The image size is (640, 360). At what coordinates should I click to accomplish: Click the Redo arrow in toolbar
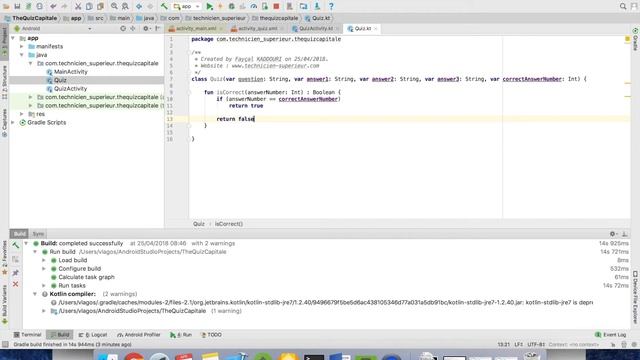tap(64, 6)
